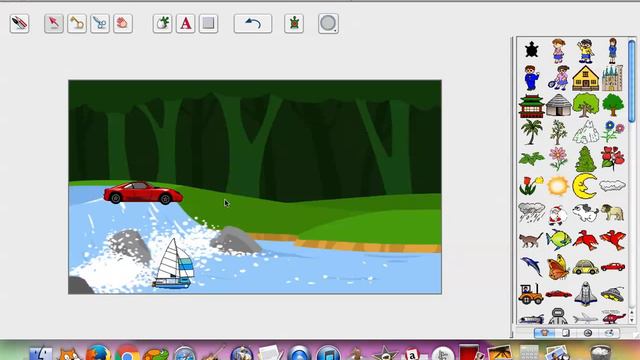Screen dimensions: 640x360
Task: Choose the white cloud shape
Action: pos(612,186)
